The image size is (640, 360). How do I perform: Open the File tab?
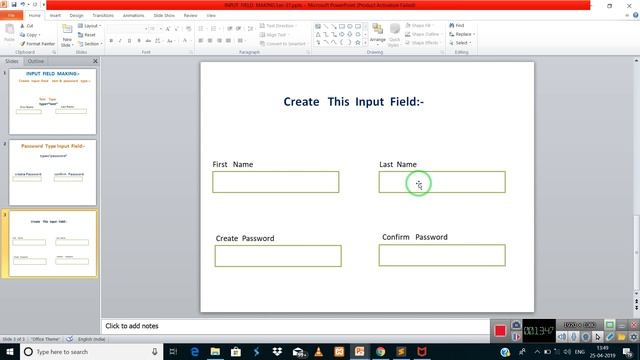tap(11, 15)
